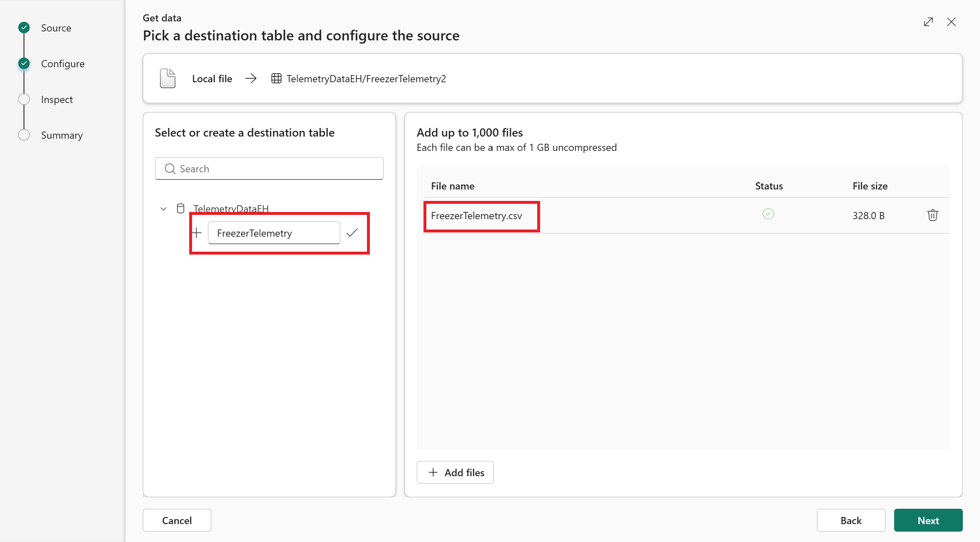Click Add files button
The image size is (980, 542).
click(455, 472)
